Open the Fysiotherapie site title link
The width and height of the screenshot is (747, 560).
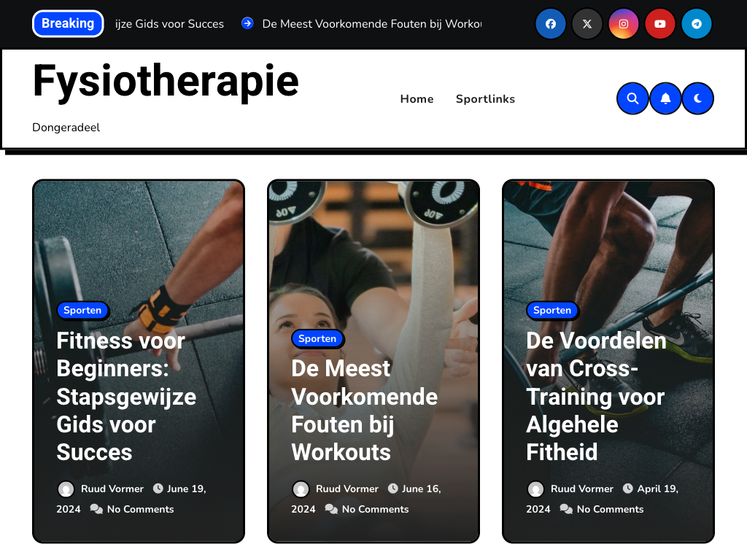pyautogui.click(x=166, y=80)
